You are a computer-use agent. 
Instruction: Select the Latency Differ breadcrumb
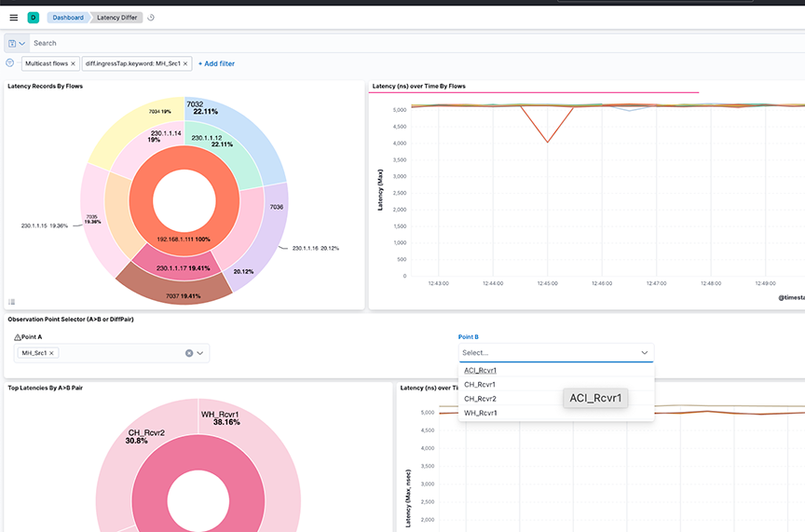tap(117, 18)
